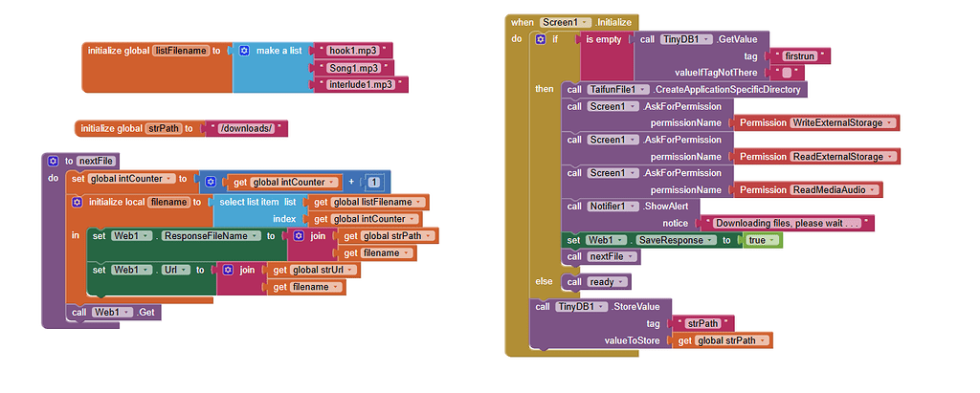Open the get filename dropdown below global strPath

pos(406,252)
